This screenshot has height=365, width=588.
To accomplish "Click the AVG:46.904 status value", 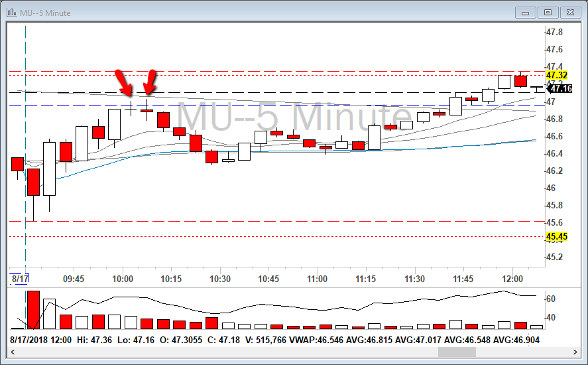I will [x=516, y=340].
